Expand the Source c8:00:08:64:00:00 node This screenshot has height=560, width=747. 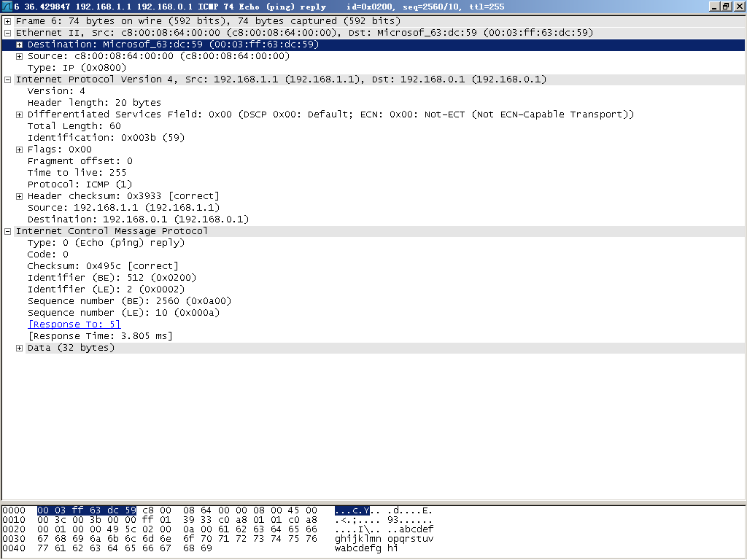click(x=19, y=56)
